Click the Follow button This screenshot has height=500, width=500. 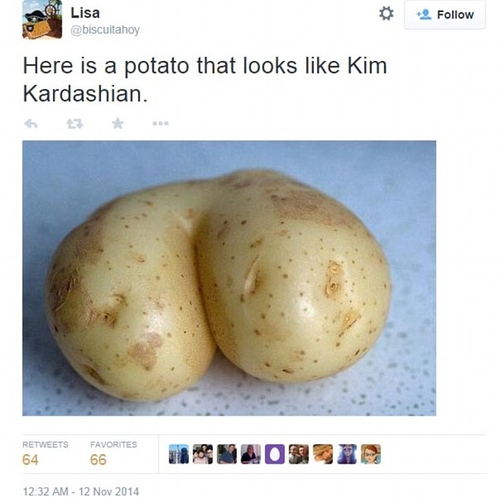tap(445, 15)
